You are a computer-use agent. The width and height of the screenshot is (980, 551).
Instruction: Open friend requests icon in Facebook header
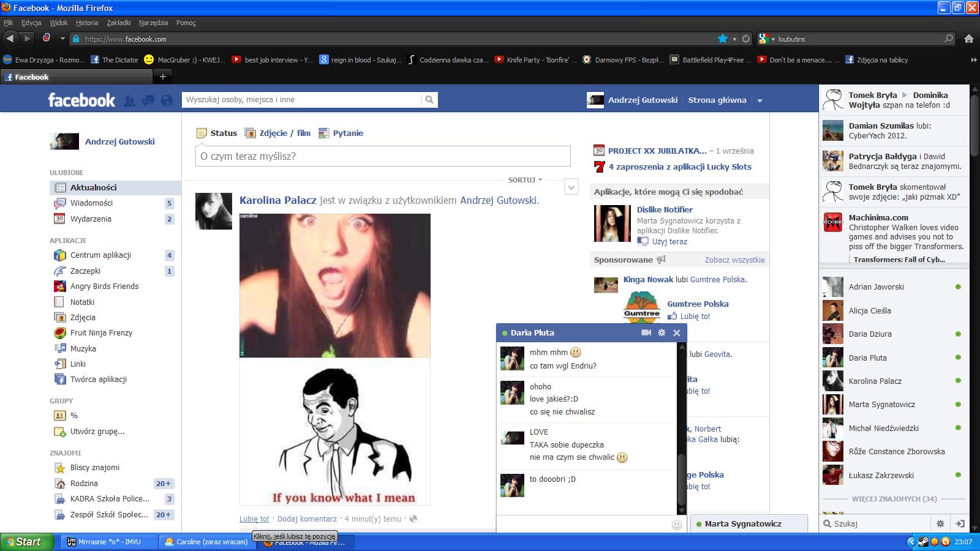[x=129, y=100]
